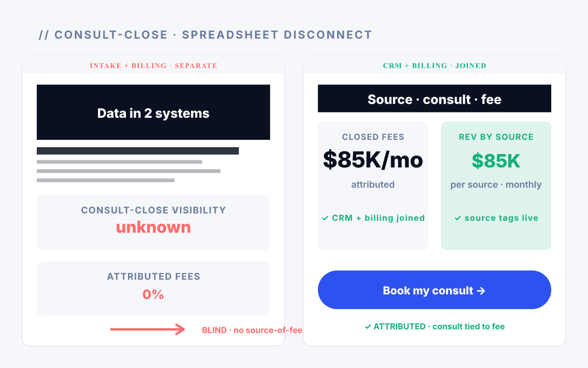Click checkmark next to ATTRIBUTED consult tied
This screenshot has width=588, height=368.
[x=367, y=326]
